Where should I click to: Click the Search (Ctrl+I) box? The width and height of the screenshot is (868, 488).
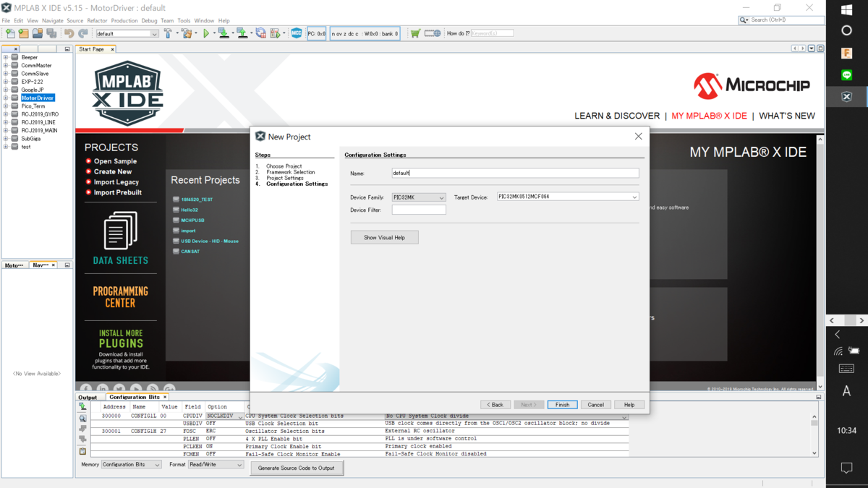(x=781, y=20)
